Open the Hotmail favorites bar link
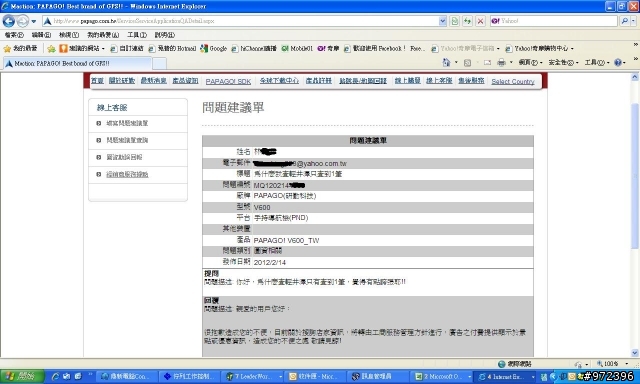This screenshot has height=384, width=640. click(172, 49)
